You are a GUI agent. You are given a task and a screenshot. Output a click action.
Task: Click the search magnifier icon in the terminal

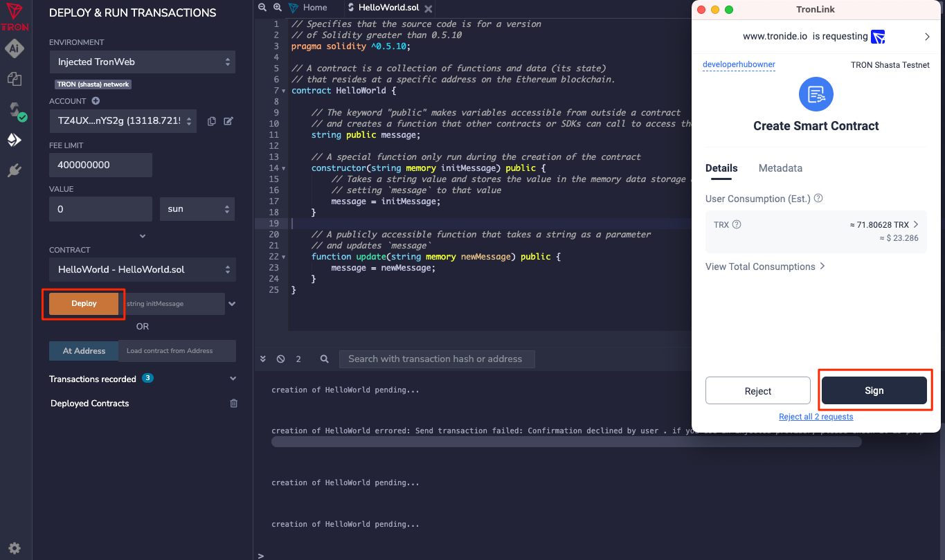[x=324, y=359]
